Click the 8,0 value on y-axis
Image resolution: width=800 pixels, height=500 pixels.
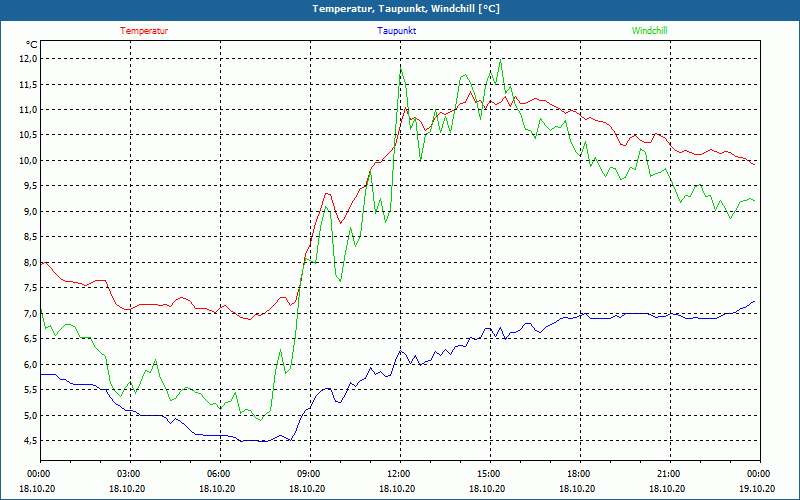29,263
